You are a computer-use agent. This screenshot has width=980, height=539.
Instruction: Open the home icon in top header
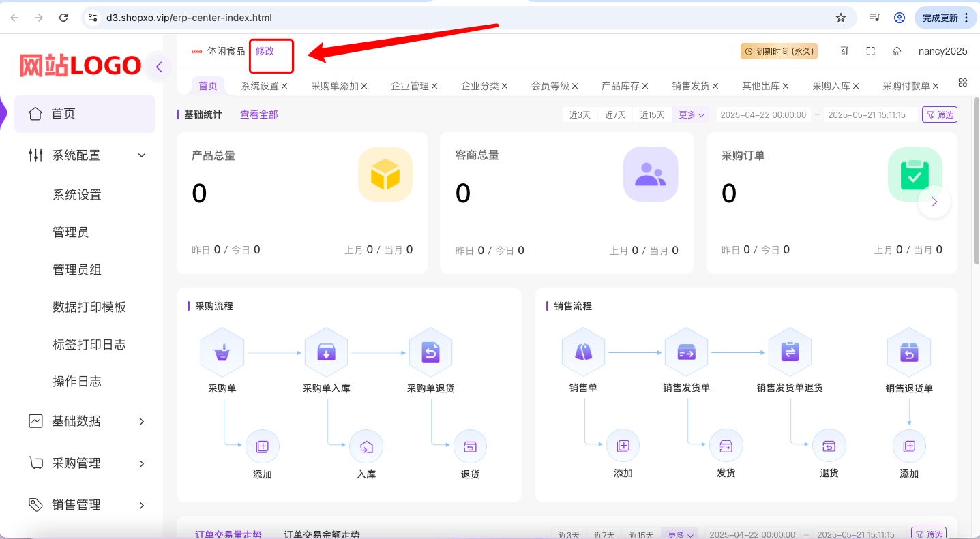(897, 51)
